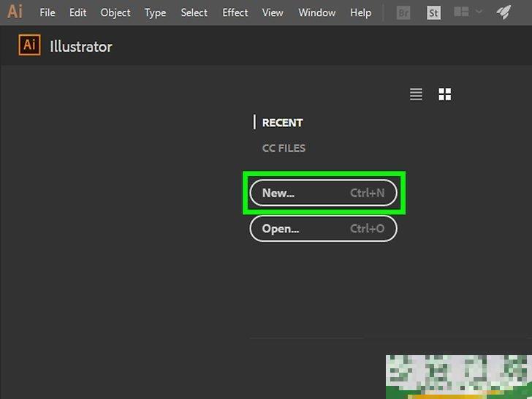Open the recent file thumbnail at the bottom
The width and height of the screenshot is (532, 399).
[458, 376]
